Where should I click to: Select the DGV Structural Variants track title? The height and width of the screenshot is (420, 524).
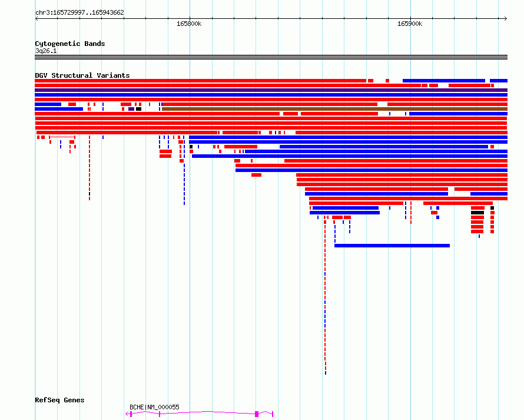[82, 75]
